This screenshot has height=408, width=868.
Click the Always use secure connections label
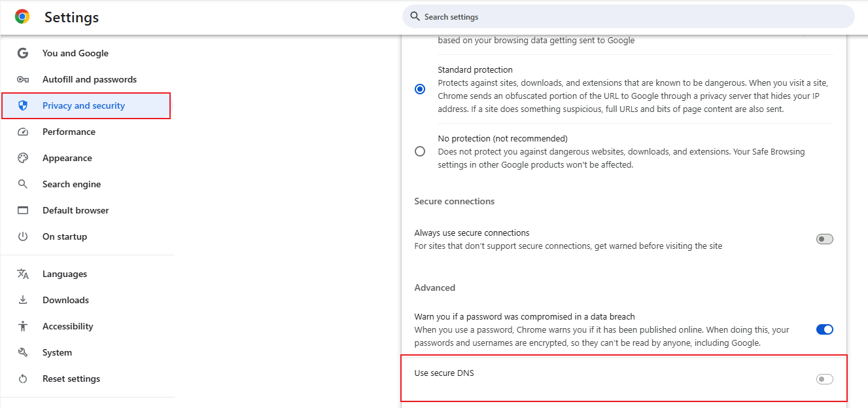(472, 232)
